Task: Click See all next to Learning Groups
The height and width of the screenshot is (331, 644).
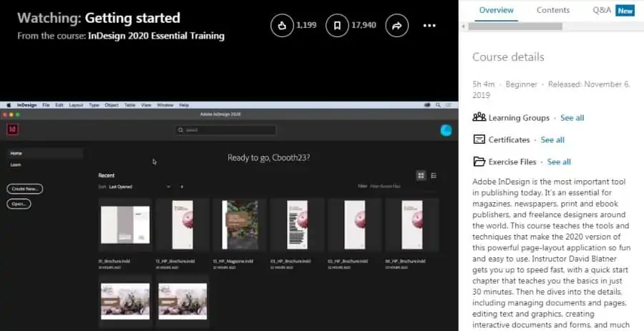Action: pyautogui.click(x=572, y=118)
